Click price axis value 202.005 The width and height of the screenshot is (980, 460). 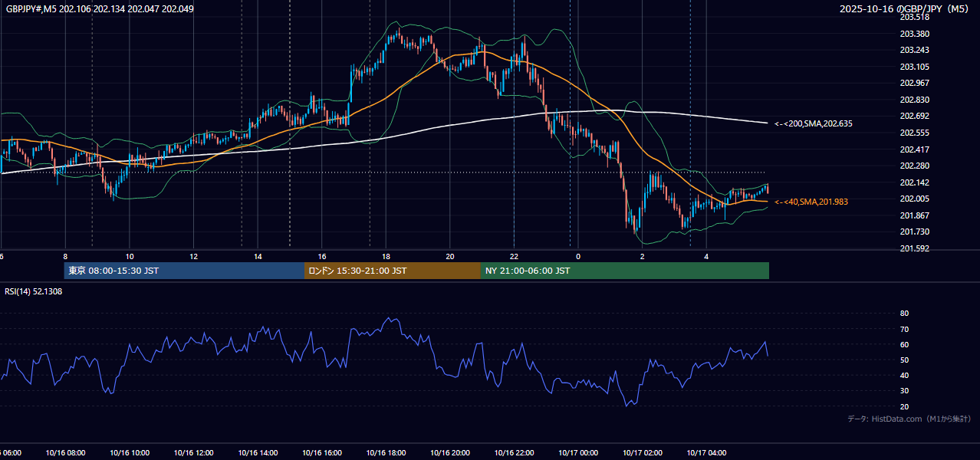[x=915, y=199]
